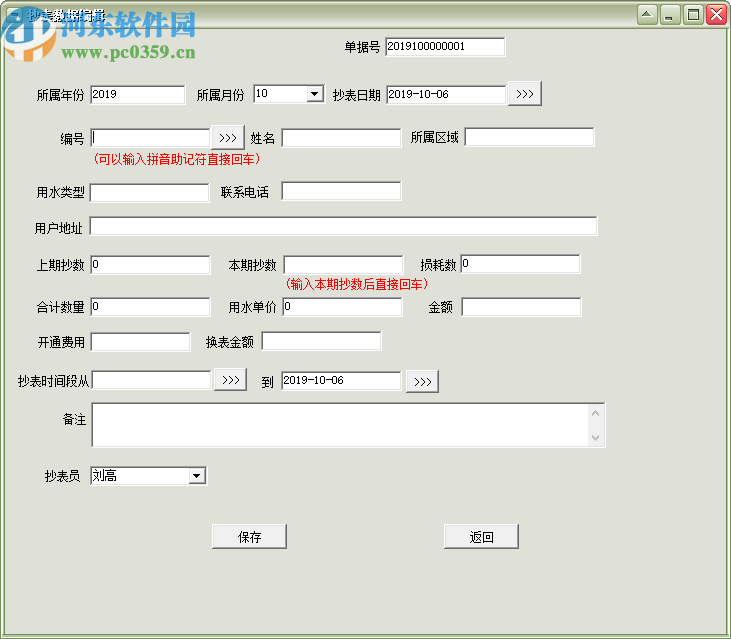Click the 抄表员 label
Screen dimensions: 731x639
pyautogui.click(x=62, y=476)
